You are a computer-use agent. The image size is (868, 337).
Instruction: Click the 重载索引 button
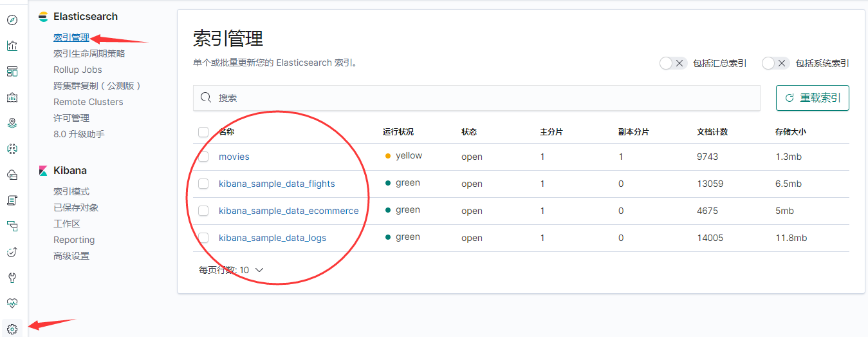pyautogui.click(x=812, y=98)
